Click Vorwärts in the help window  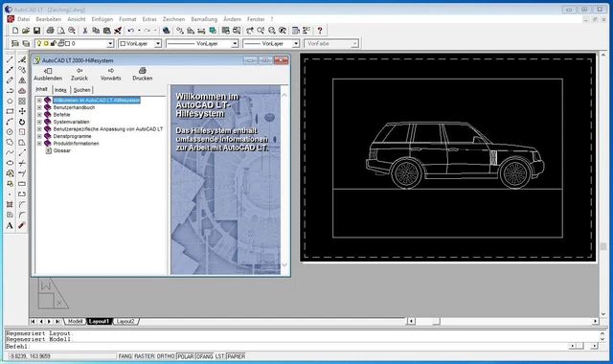click(111, 75)
